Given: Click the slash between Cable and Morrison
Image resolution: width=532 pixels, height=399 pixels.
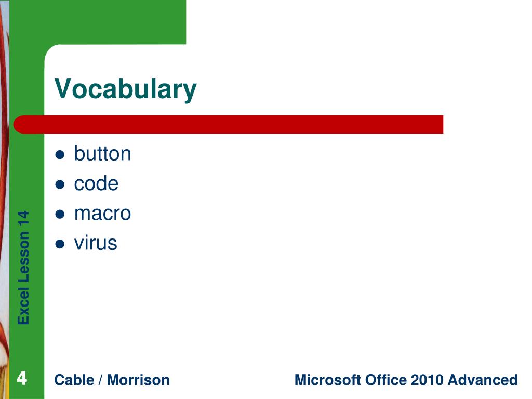Looking at the screenshot, I should 100,380.
